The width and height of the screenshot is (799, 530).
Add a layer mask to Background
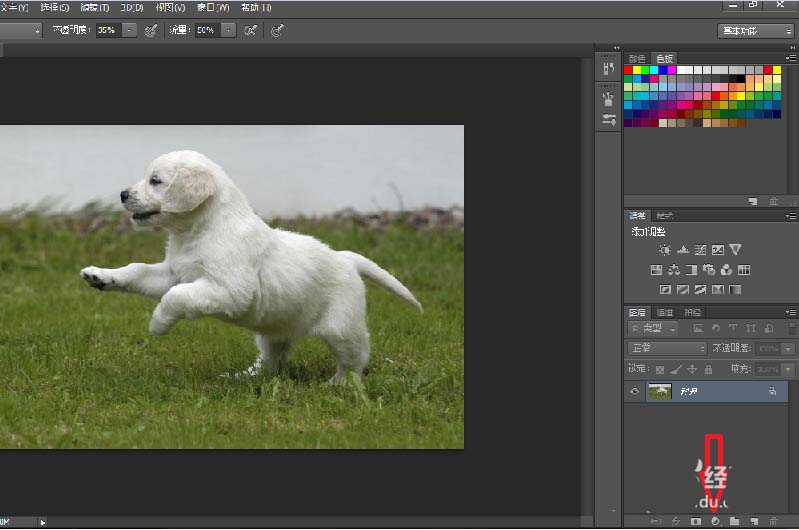696,521
